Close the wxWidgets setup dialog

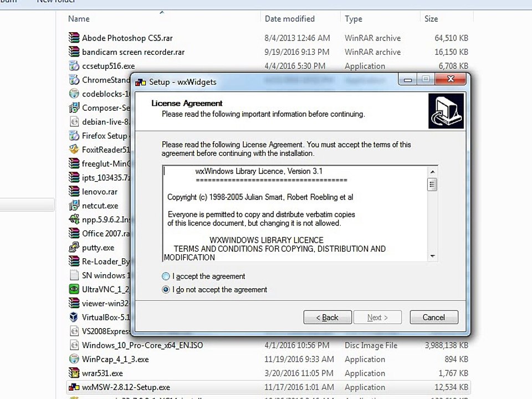[x=451, y=79]
